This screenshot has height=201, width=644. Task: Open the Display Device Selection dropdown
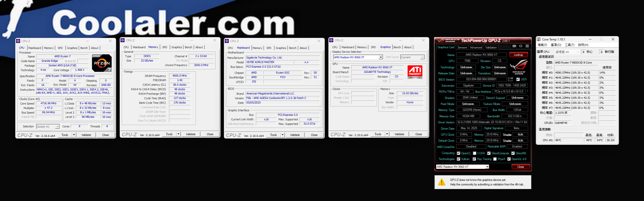coord(358,57)
